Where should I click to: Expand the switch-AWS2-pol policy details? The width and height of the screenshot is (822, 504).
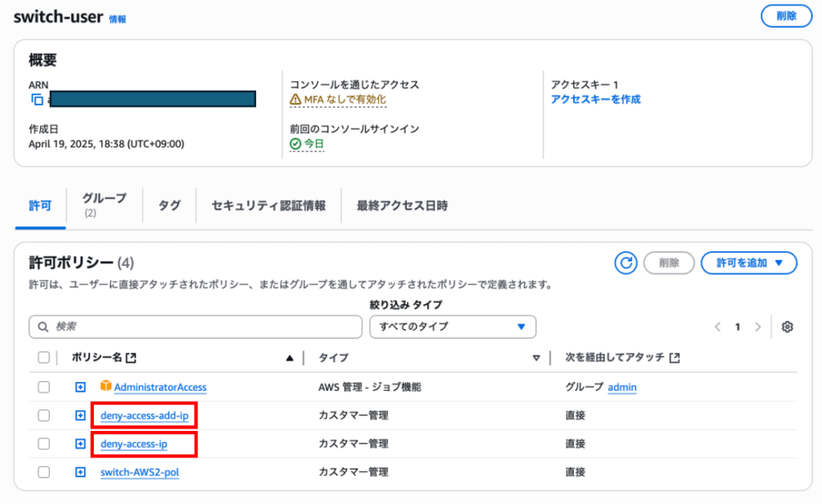(80, 472)
